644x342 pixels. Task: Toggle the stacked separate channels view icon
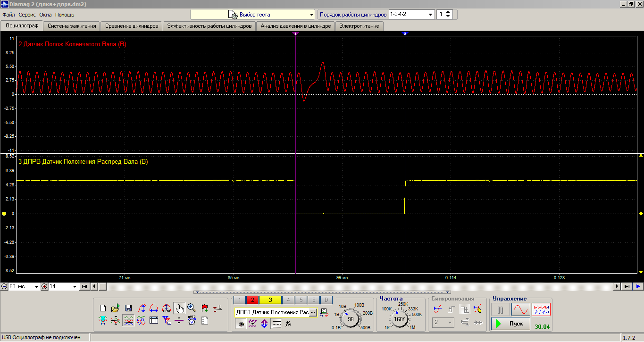(128, 321)
